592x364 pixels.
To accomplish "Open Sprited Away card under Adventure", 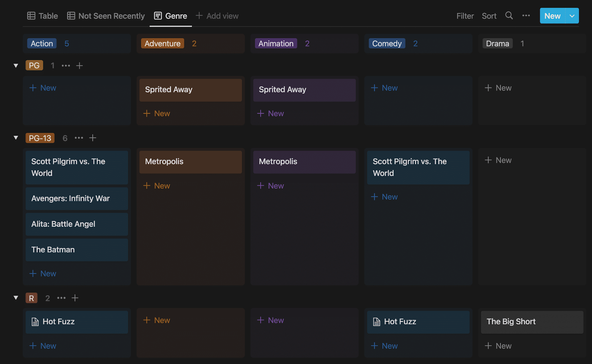I will pyautogui.click(x=191, y=90).
